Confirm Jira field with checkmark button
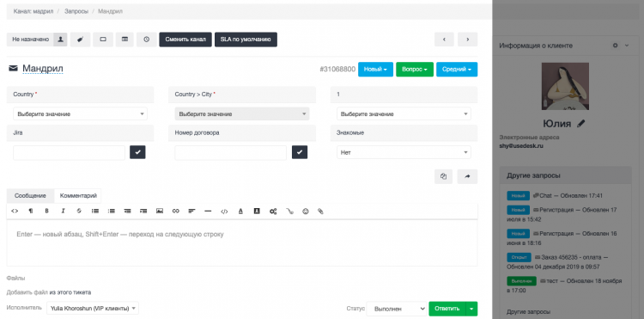The image size is (644, 319). click(x=137, y=152)
